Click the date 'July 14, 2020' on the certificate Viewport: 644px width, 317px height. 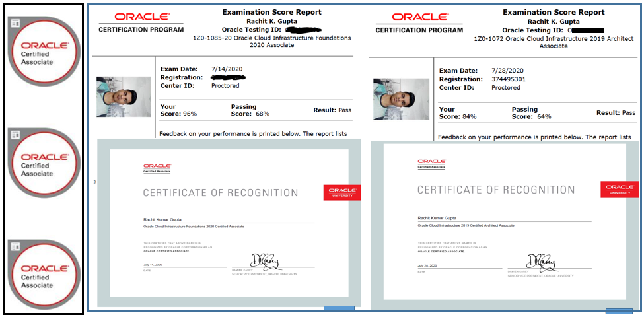click(153, 265)
